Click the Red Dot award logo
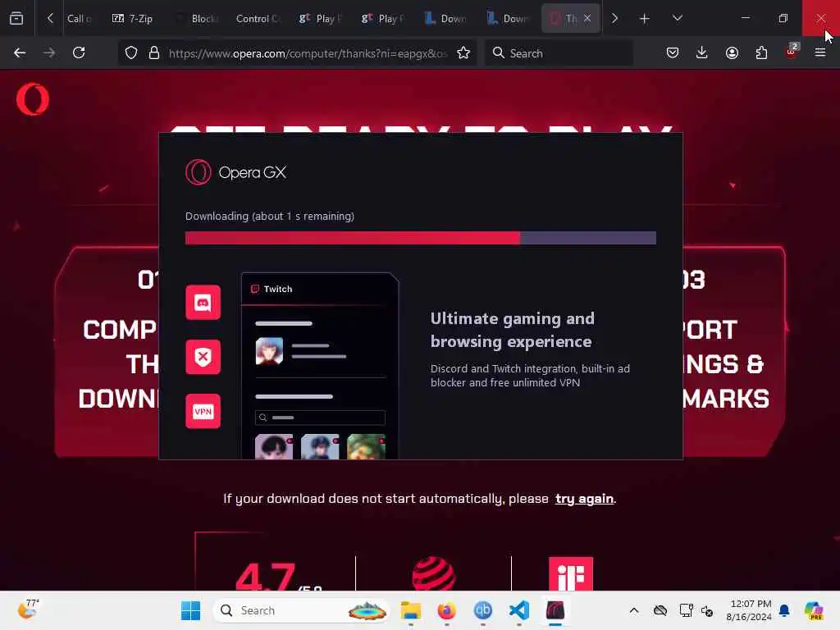The image size is (840, 630). (x=434, y=573)
